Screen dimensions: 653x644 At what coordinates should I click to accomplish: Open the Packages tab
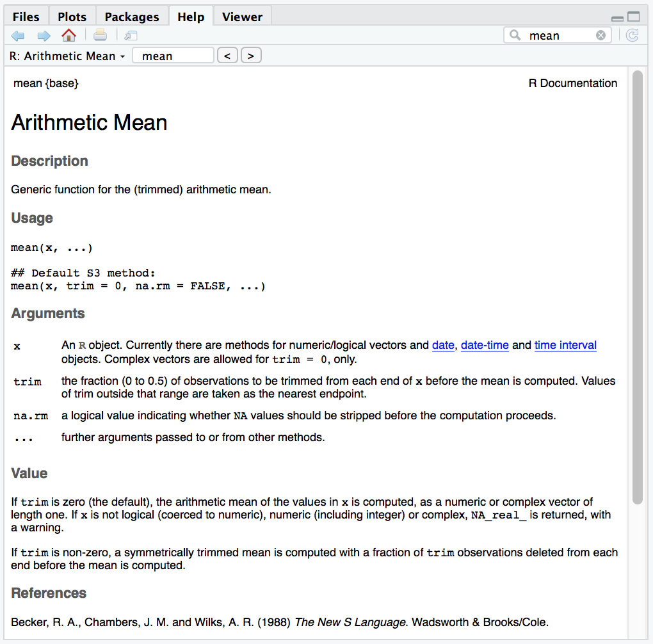point(132,17)
